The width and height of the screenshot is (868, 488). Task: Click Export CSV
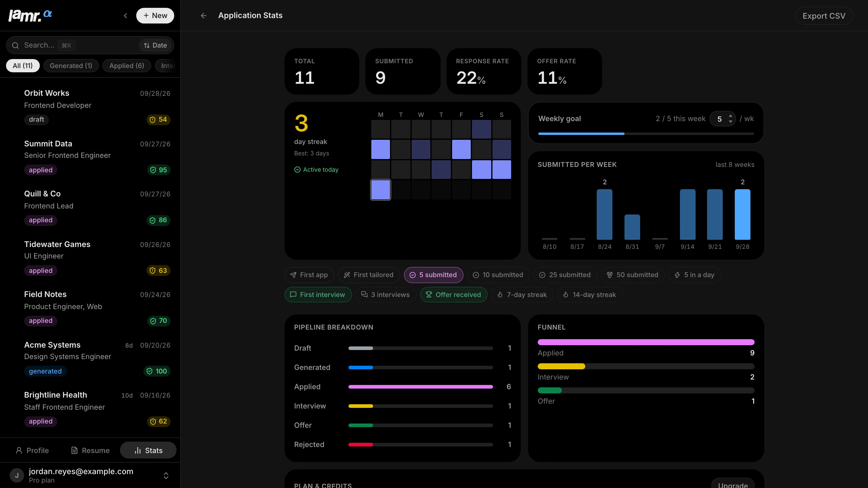coord(824,16)
